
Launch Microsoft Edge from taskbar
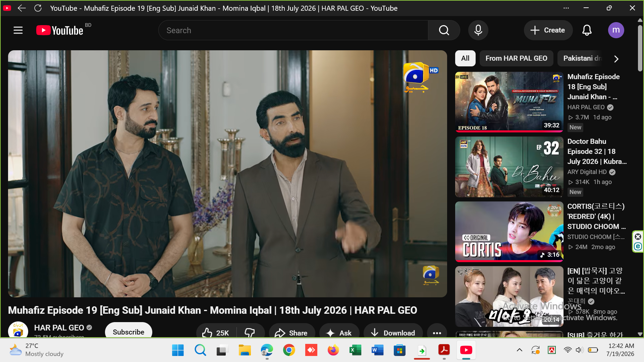(x=267, y=350)
